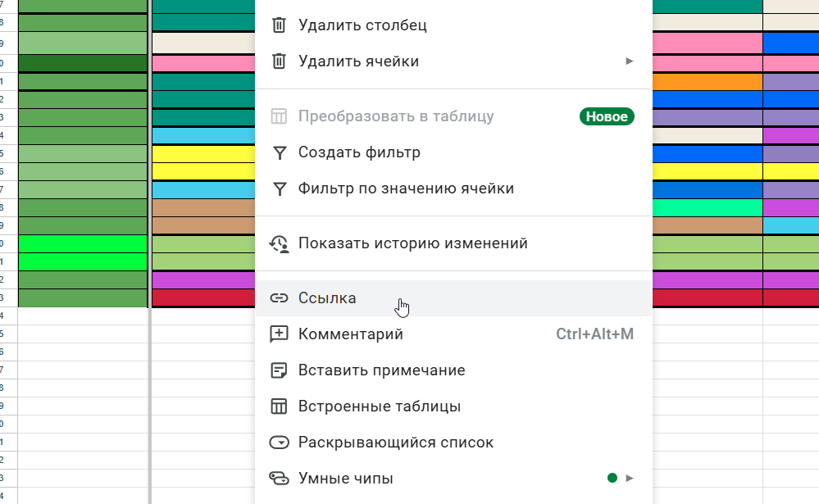The width and height of the screenshot is (819, 504).
Task: Click the chain link icon beside Ссылка
Action: pos(279,298)
